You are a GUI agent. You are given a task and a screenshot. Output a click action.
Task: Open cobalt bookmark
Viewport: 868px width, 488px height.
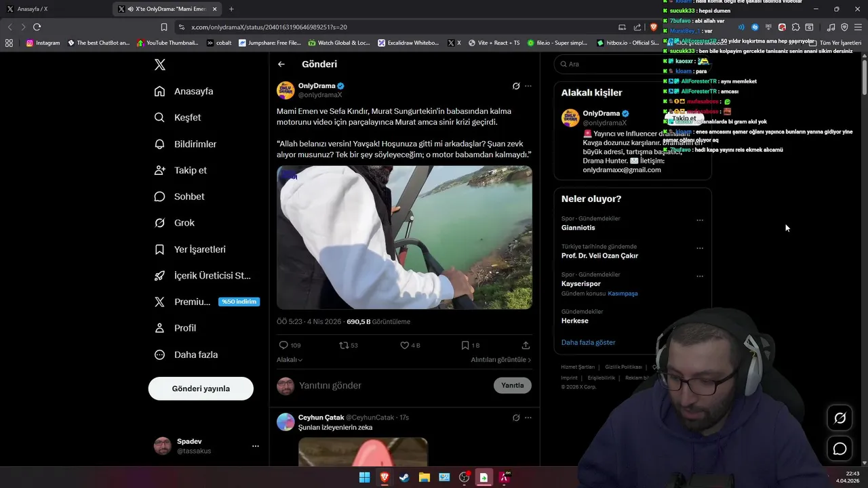[x=219, y=43]
